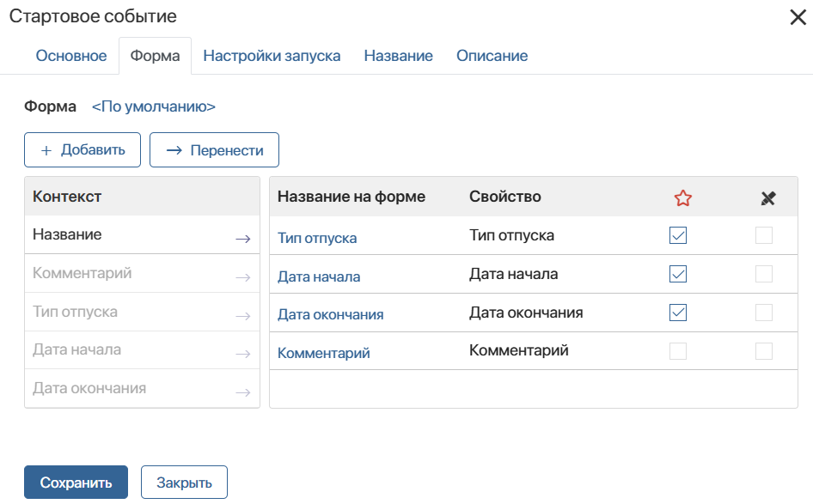813x504 pixels.
Task: Open the Тип отпуска form field link
Action: pyautogui.click(x=317, y=238)
